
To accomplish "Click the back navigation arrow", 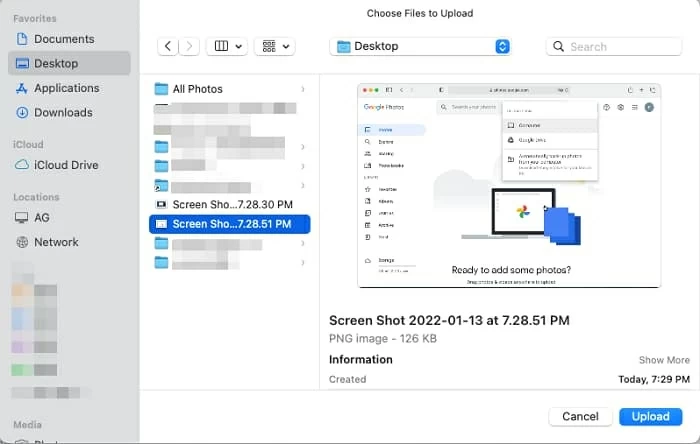I will point(167,46).
